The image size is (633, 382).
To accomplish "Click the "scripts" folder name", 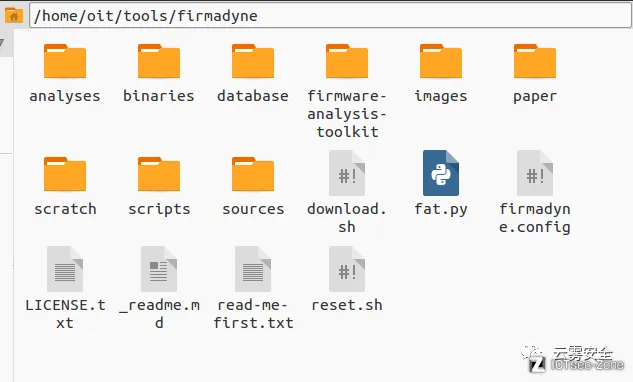I will [x=159, y=210].
